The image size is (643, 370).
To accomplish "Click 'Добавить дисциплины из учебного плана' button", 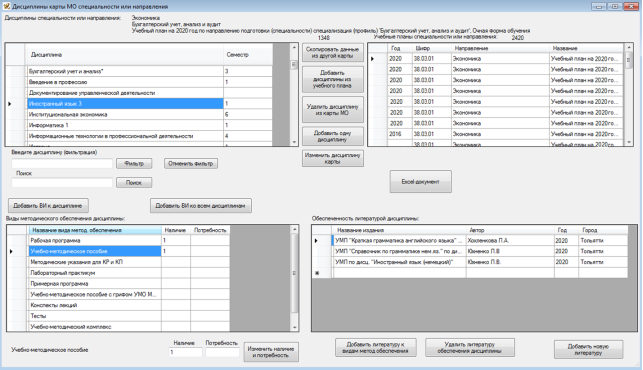I will click(x=333, y=79).
